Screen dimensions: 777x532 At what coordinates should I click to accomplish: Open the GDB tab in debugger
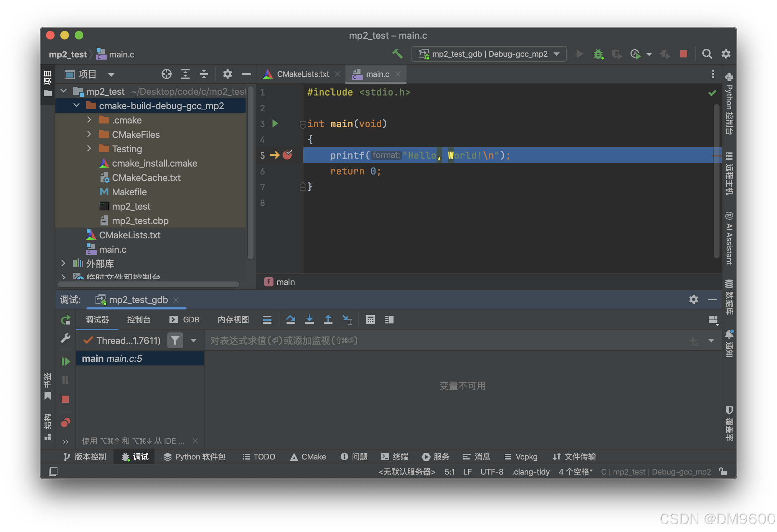tap(185, 319)
